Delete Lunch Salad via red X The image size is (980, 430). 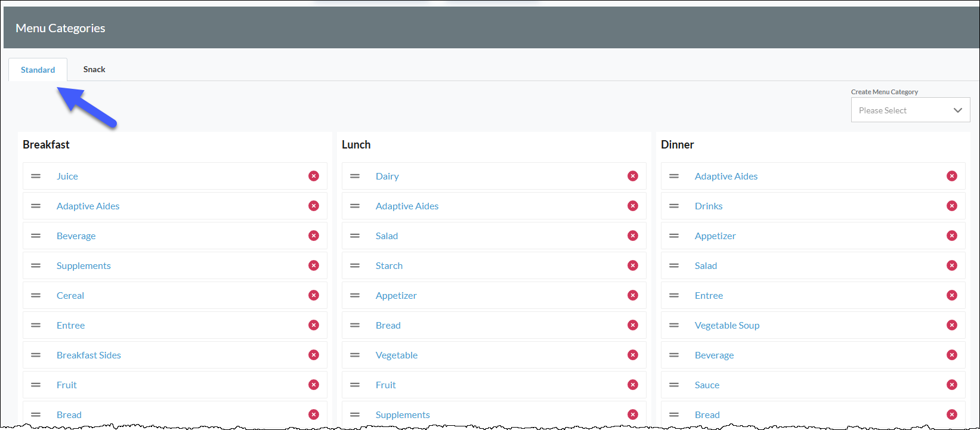(x=633, y=236)
